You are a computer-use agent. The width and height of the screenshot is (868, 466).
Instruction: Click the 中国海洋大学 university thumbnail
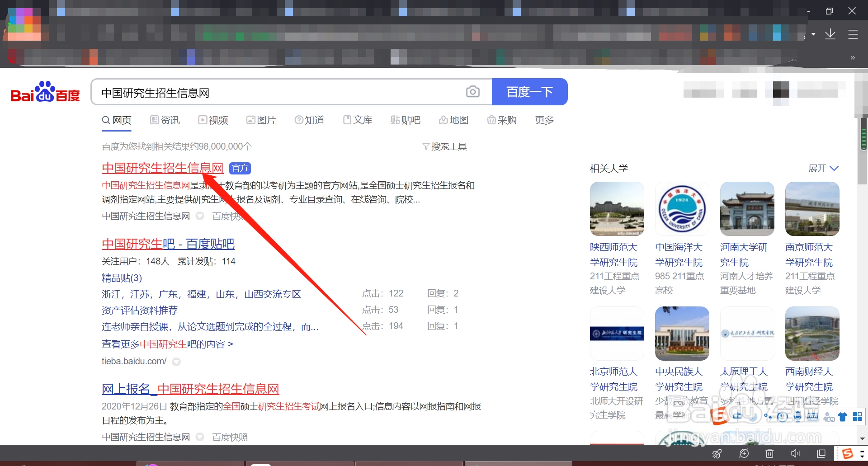pos(682,209)
